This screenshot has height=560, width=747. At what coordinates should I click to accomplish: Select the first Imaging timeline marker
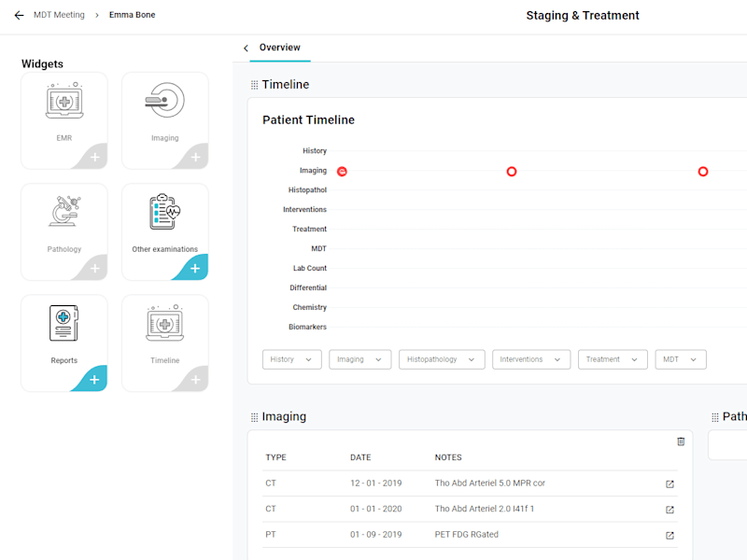point(342,172)
